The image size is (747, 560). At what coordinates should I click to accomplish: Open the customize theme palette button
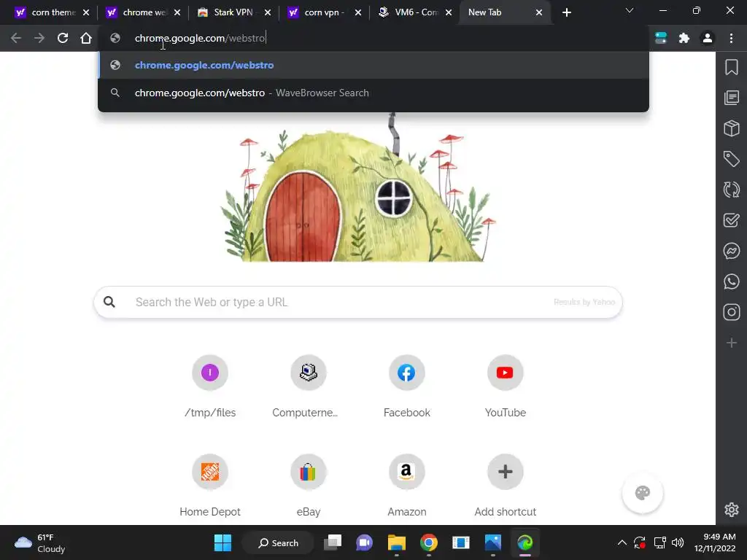pos(643,493)
